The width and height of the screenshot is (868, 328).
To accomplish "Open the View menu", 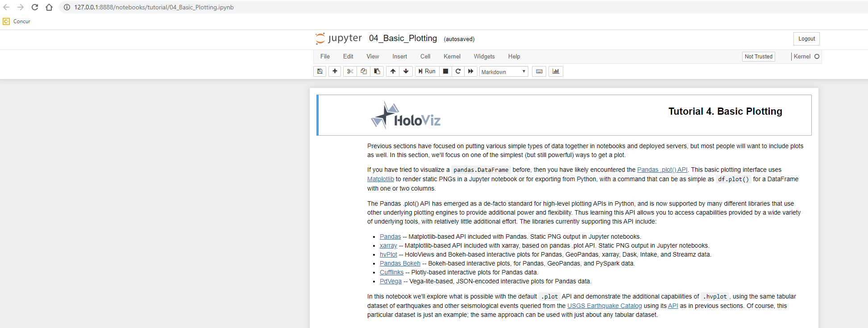I will 373,57.
